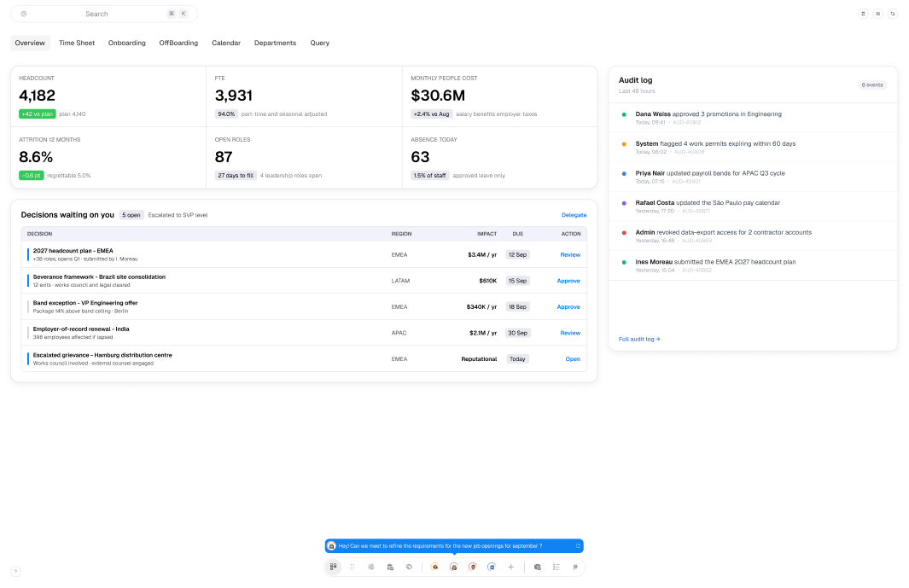Click audit entry Dana Weiss approved 3 promotions
Screen dimensions: 909x588
point(753,118)
